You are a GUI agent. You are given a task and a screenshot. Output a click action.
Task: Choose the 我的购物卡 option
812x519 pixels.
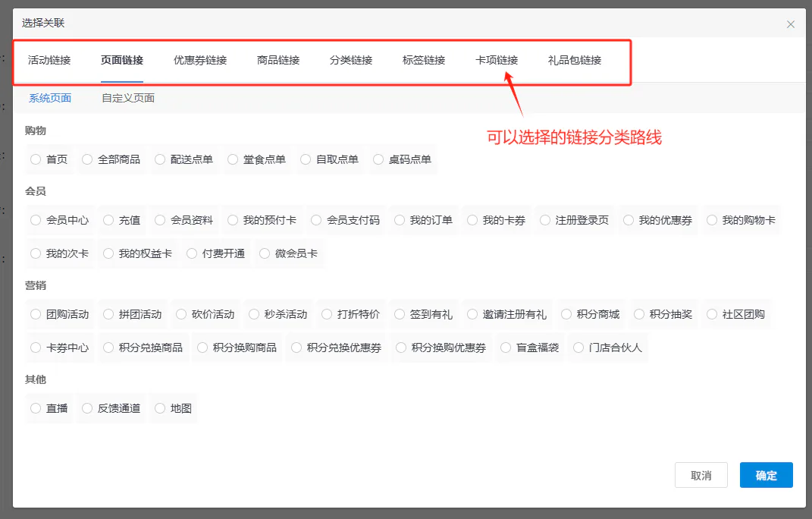pos(712,220)
